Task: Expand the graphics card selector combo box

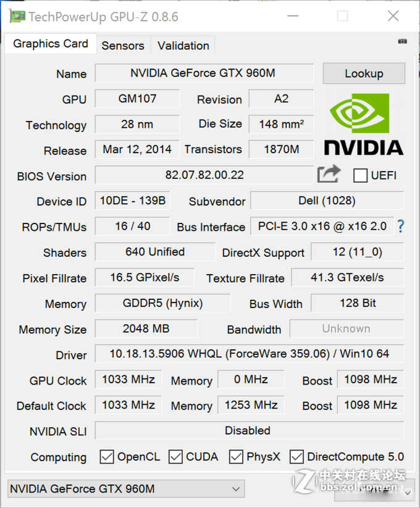Action: click(124, 488)
